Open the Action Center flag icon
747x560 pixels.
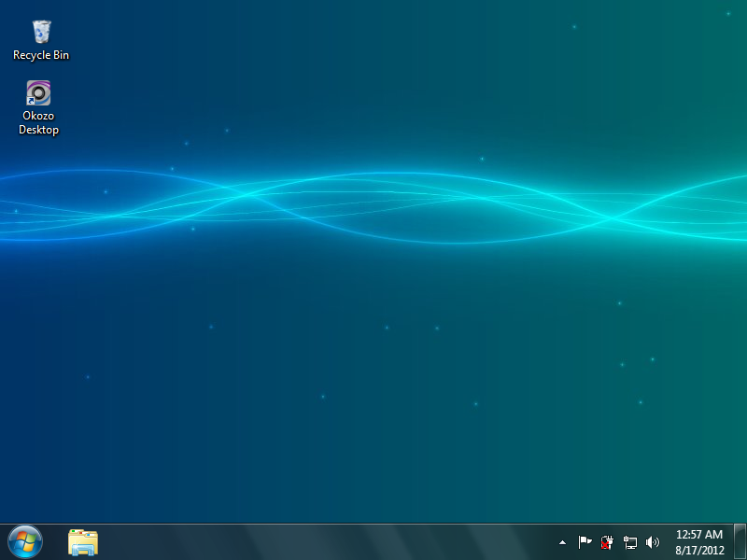[585, 542]
